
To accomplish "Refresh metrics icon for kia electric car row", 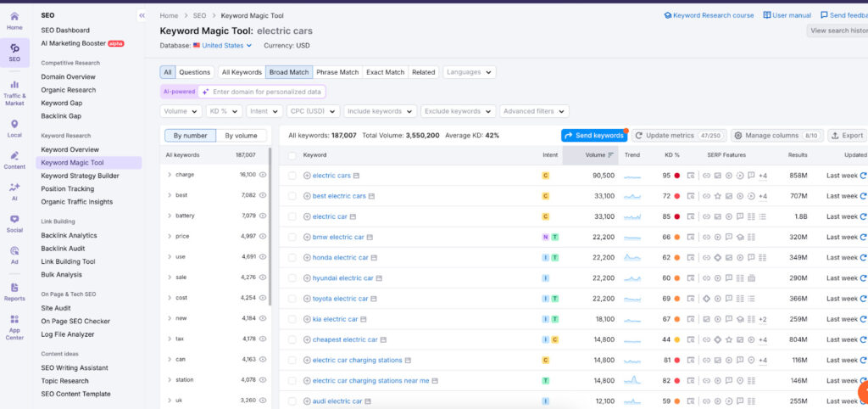I will point(863,319).
